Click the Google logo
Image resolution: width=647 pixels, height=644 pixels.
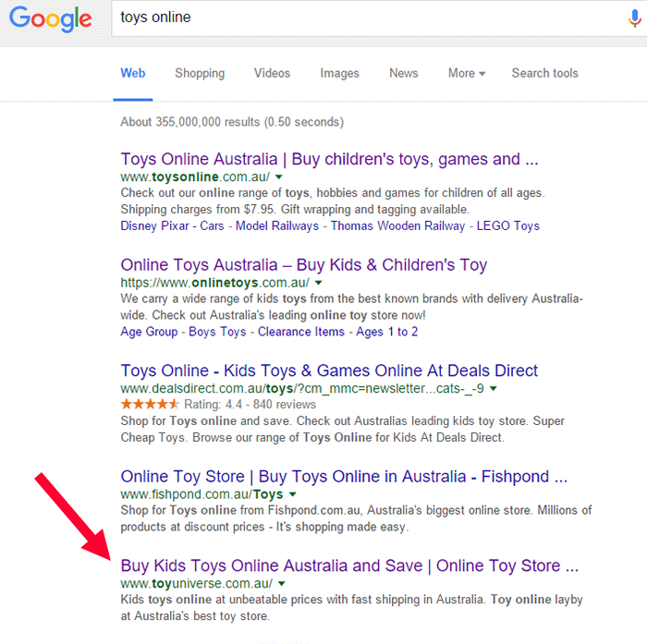pyautogui.click(x=50, y=19)
